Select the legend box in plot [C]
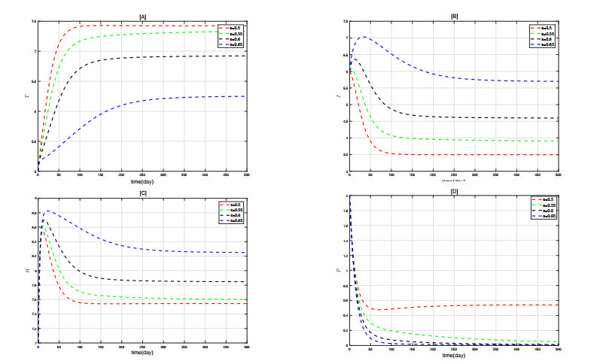This screenshot has height=364, width=609. [231, 213]
